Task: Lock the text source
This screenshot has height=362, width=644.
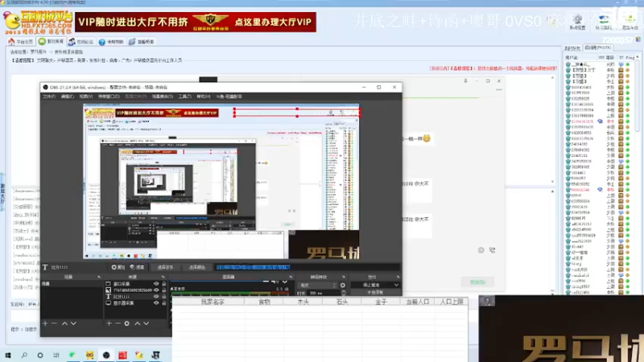Action: [164, 296]
